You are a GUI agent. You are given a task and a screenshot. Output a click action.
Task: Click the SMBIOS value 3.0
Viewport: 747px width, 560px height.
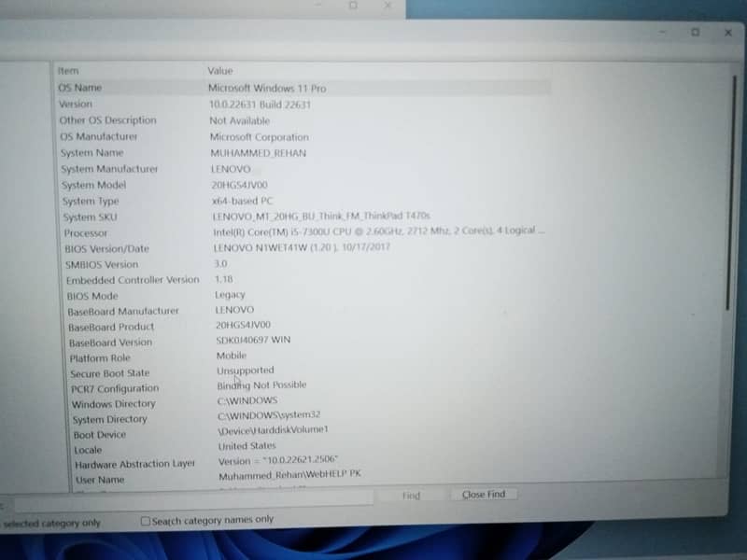tap(220, 263)
